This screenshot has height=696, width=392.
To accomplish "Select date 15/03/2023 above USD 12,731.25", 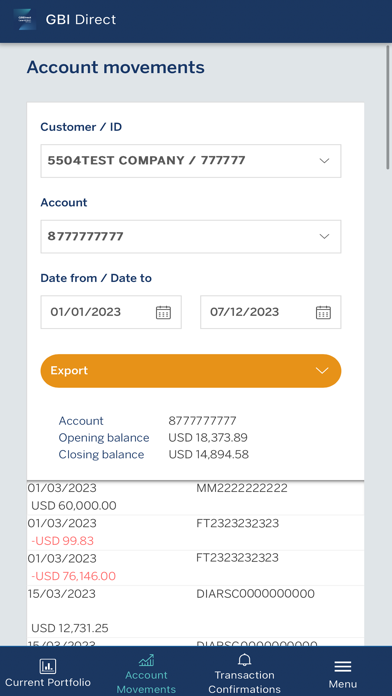I will coord(62,593).
